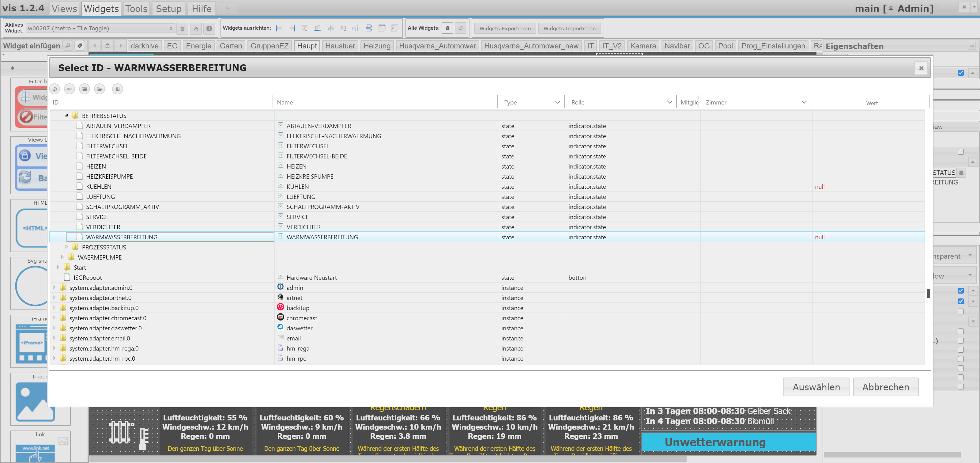Click the Auswählen button

pos(816,387)
